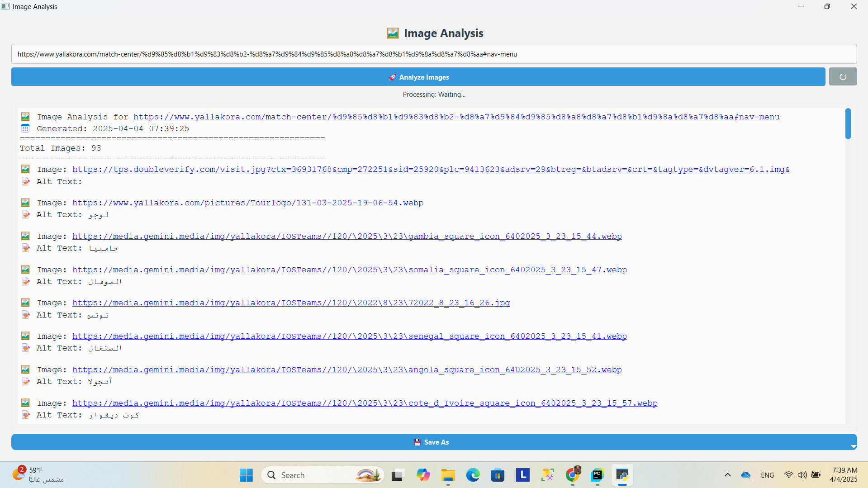
Task: Launch PyCharm from the taskbar
Action: [x=597, y=475]
